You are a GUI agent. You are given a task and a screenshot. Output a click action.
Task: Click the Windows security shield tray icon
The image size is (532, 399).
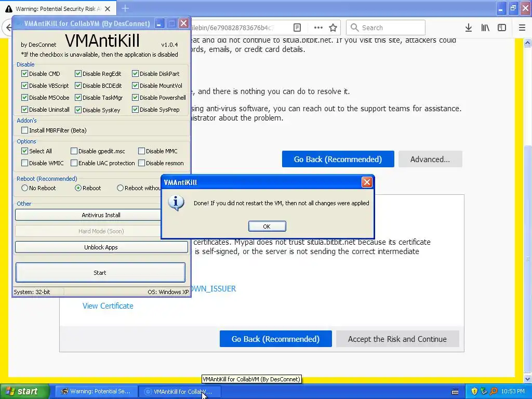(474, 391)
